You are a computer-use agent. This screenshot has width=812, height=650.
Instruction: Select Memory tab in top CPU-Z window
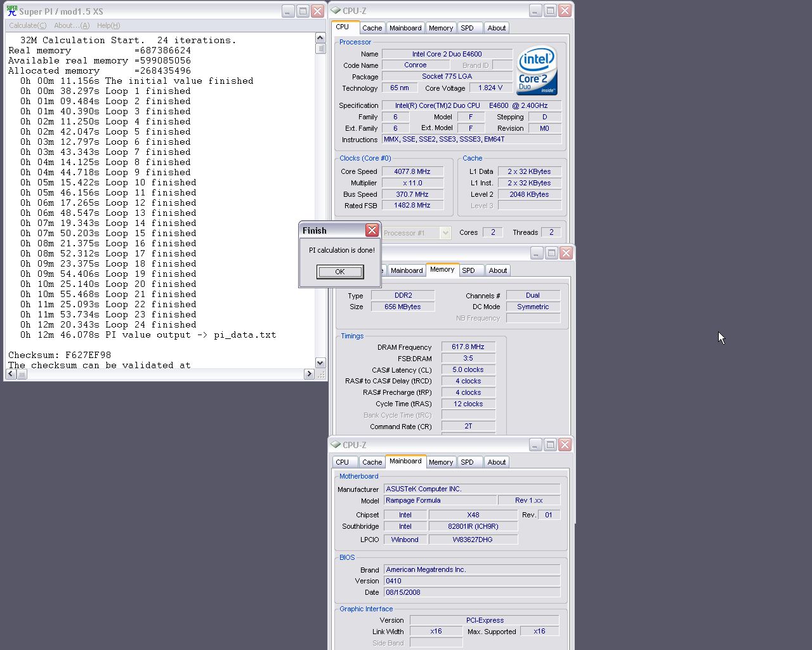pyautogui.click(x=441, y=28)
